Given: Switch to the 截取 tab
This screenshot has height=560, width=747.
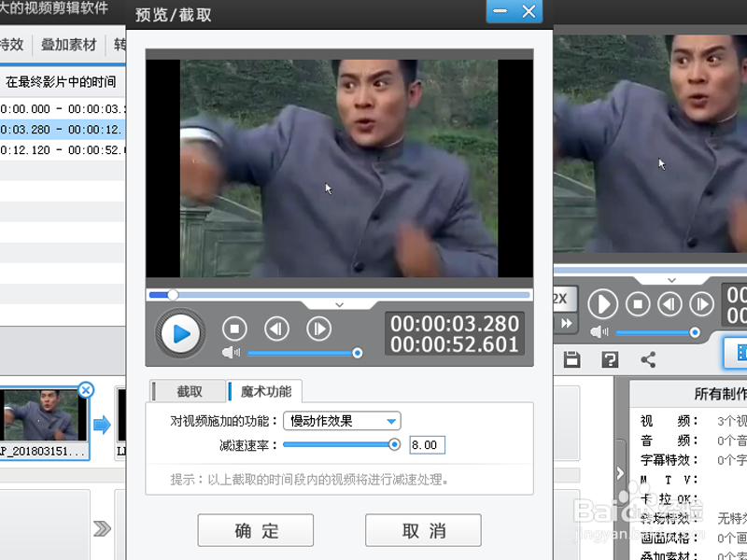Looking at the screenshot, I should point(189,391).
